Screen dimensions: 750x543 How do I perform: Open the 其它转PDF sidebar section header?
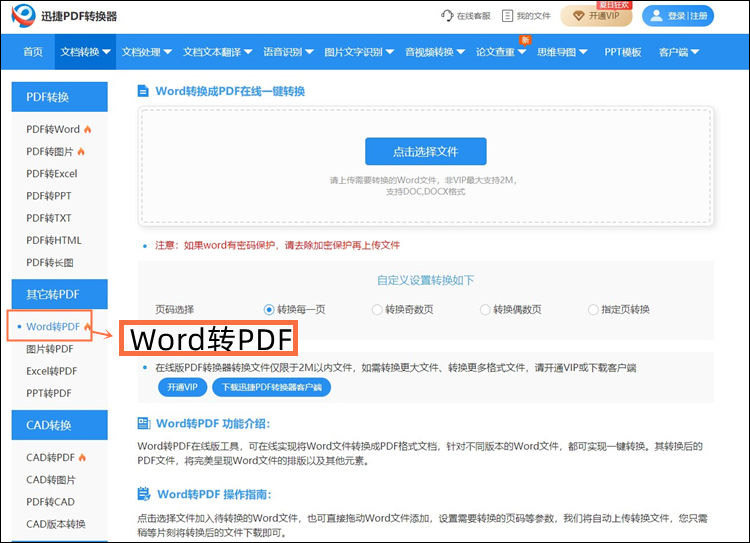point(59,294)
